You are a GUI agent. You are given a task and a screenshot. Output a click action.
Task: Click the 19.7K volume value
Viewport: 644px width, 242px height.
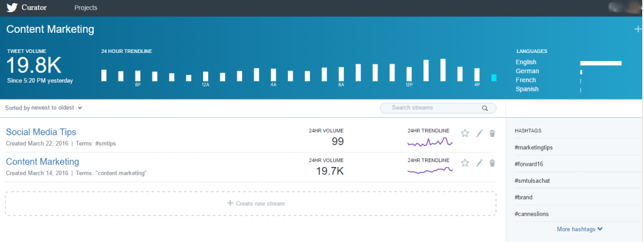pyautogui.click(x=330, y=171)
